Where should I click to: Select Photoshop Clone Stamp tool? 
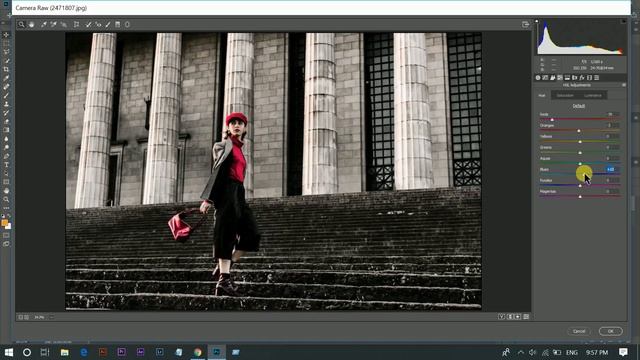click(x=6, y=104)
